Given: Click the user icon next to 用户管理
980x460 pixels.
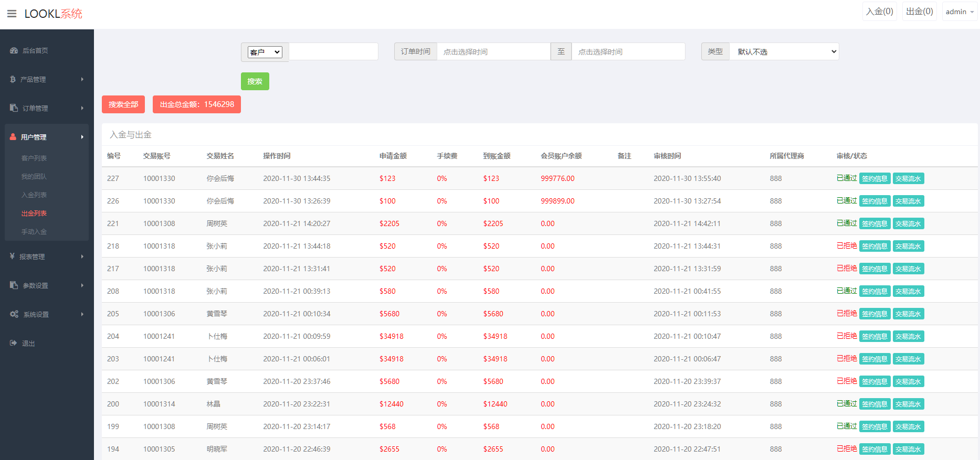Looking at the screenshot, I should (x=13, y=137).
